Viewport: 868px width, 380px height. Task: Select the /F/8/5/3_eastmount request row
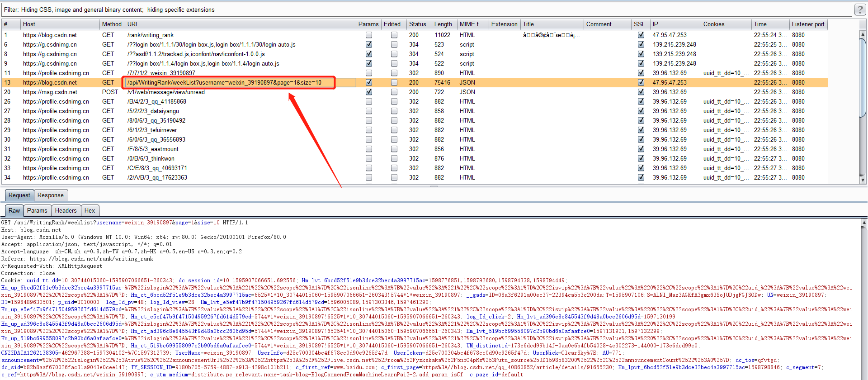[414, 149]
